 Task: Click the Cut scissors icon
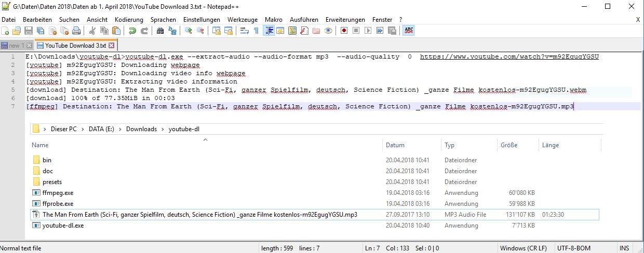92,31
